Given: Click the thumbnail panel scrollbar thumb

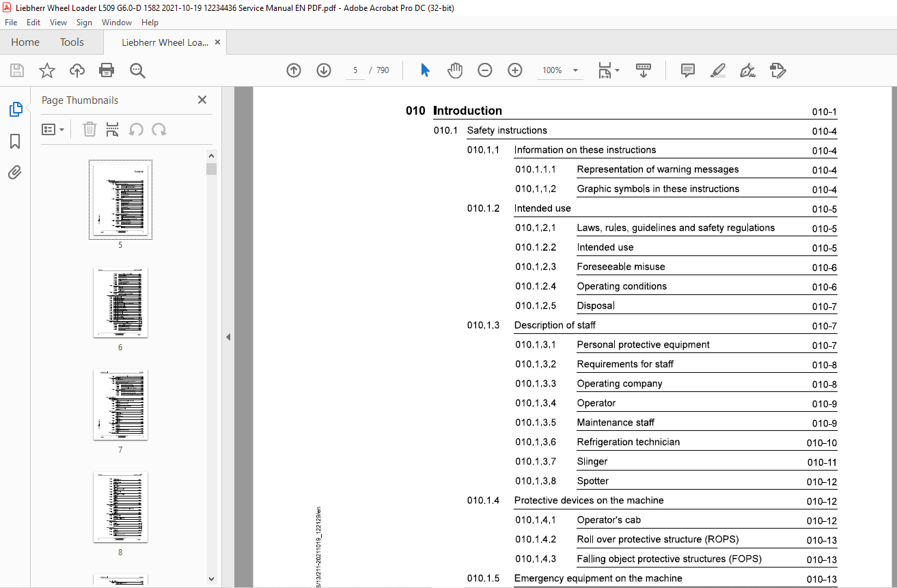Looking at the screenshot, I should click(x=211, y=169).
